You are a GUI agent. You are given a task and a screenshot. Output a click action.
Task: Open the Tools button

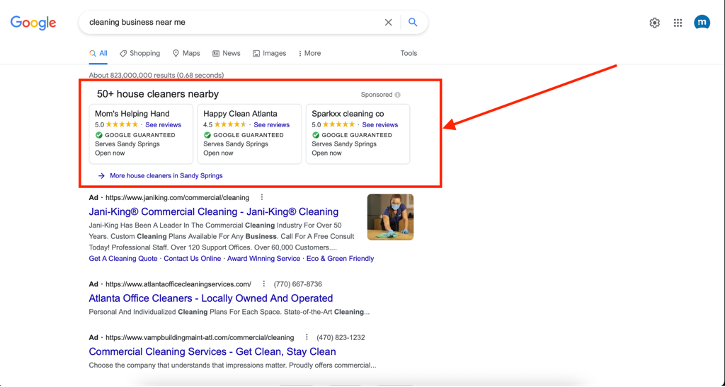click(409, 53)
